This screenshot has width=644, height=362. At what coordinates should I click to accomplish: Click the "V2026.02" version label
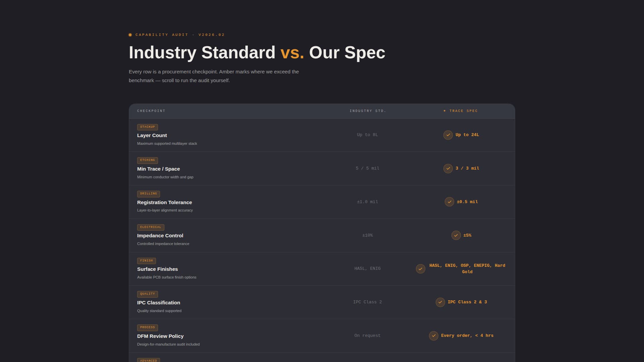(211, 35)
